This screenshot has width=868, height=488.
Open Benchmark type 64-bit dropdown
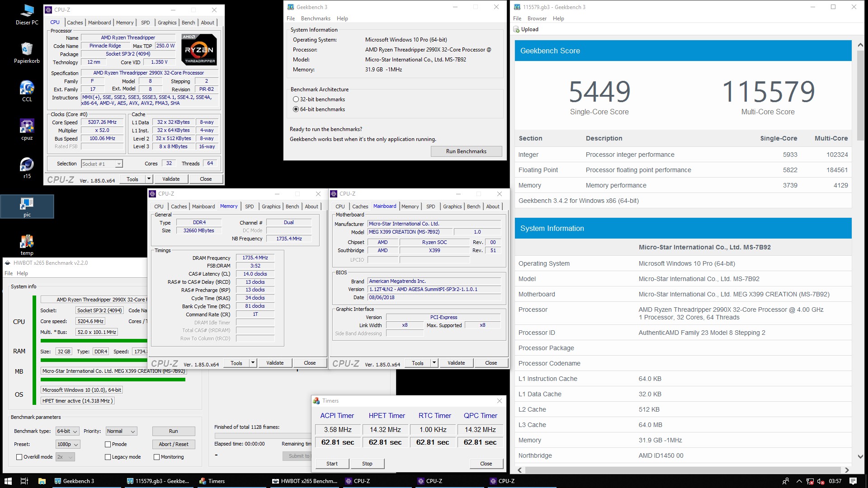point(67,432)
